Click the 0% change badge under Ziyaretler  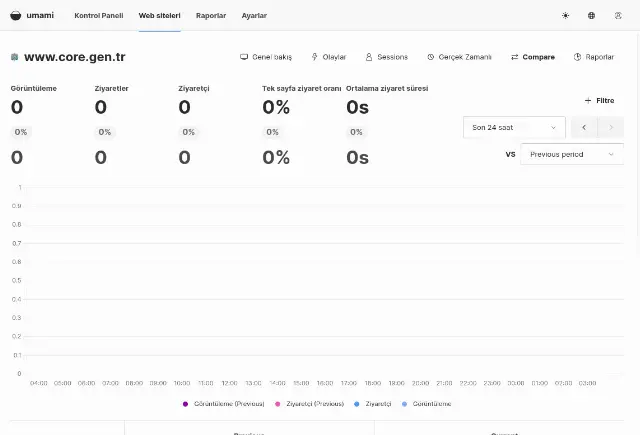coord(104,132)
